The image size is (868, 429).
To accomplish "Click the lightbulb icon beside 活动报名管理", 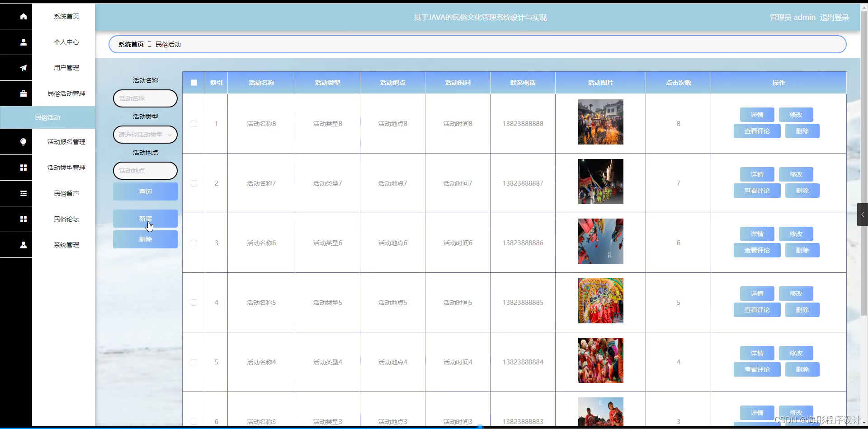I will click(24, 142).
